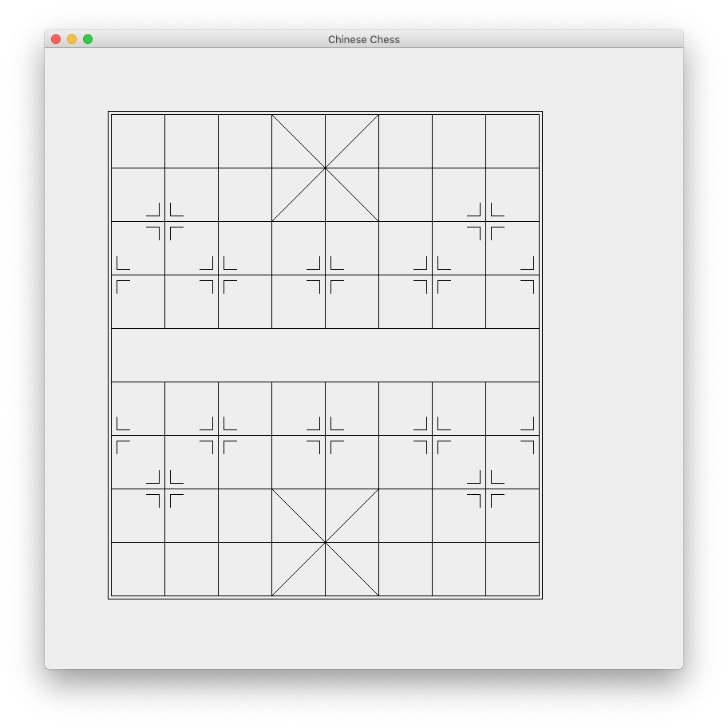Click the lower-left cannon point marker

coord(164,489)
